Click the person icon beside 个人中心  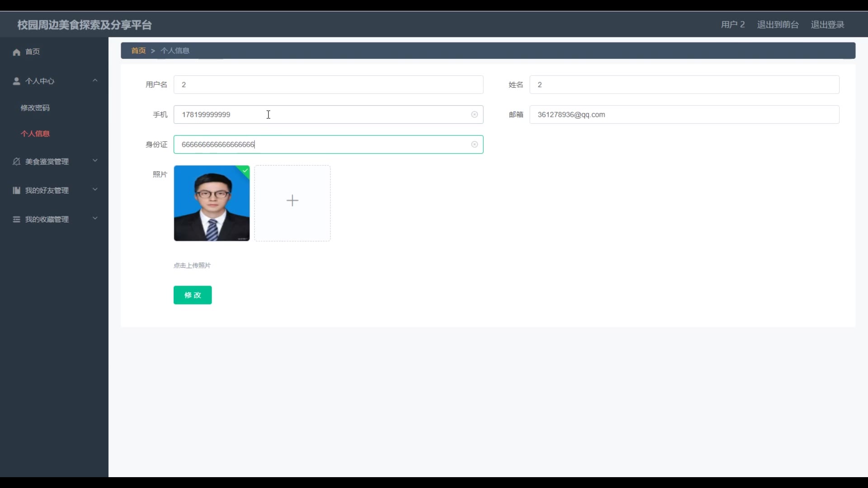[17, 81]
